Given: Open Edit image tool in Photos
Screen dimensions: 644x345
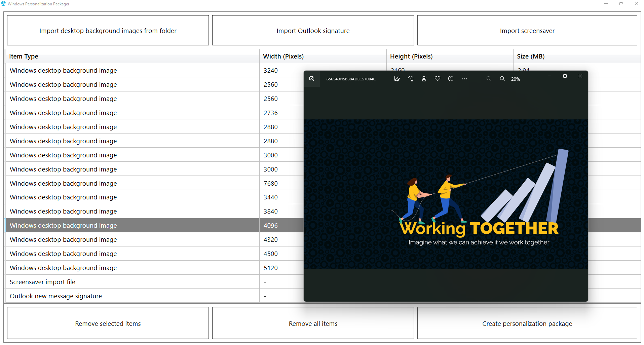Looking at the screenshot, I should [x=397, y=79].
